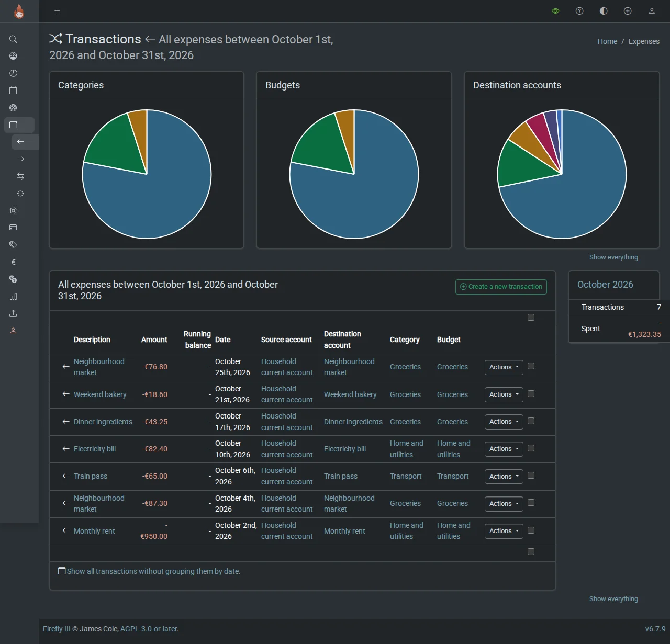Open the microchip automation sidebar icon
670x644 pixels.
(x=13, y=210)
